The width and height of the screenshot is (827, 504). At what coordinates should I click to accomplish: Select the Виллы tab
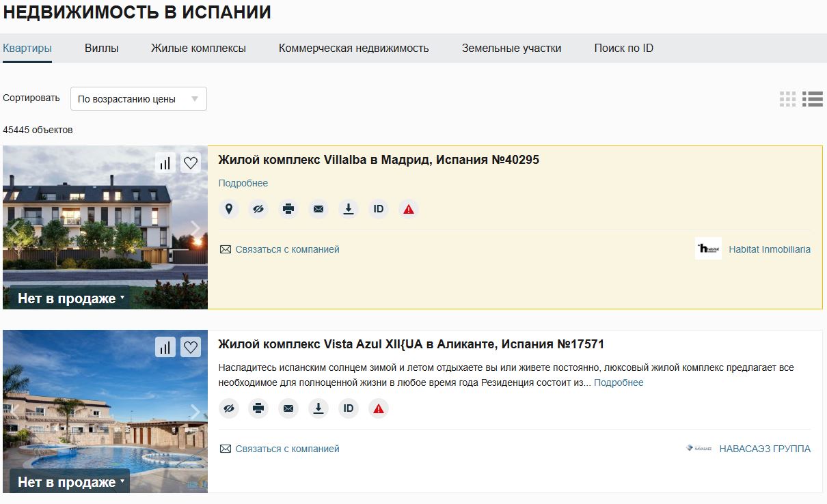click(101, 48)
